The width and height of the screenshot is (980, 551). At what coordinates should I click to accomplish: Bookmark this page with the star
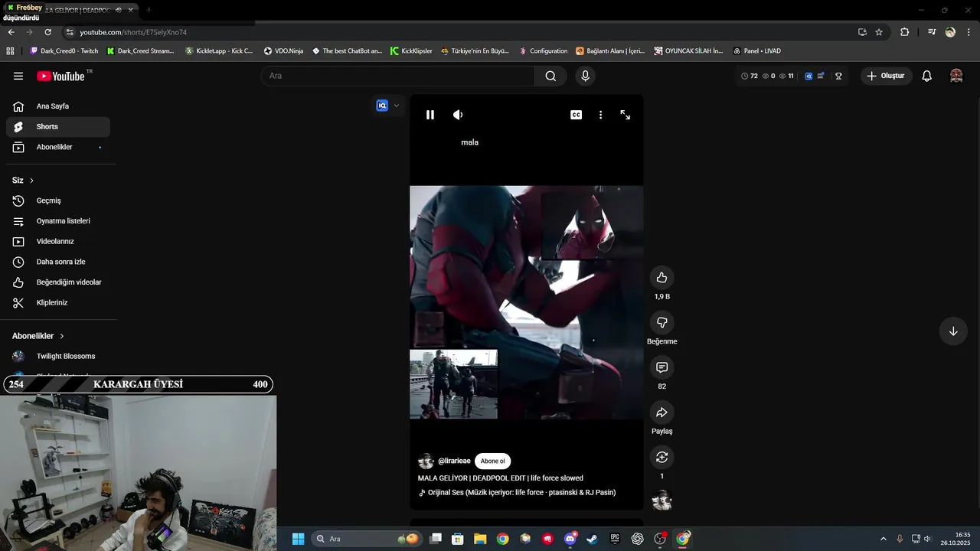(879, 32)
